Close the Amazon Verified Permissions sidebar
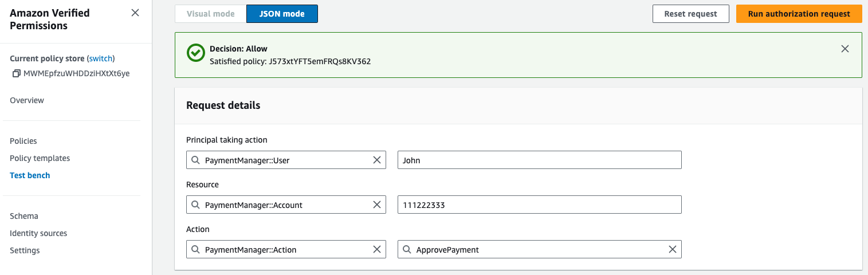The image size is (868, 275). tap(135, 13)
